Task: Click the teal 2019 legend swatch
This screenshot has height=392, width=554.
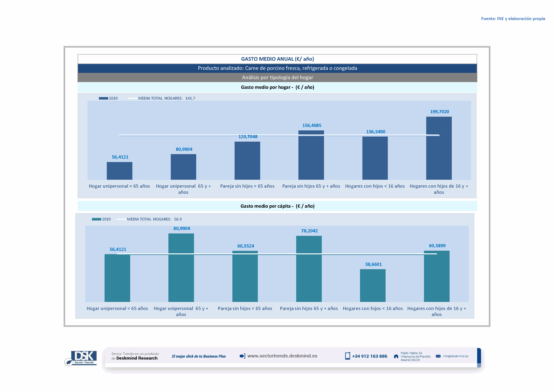Action: [96, 219]
